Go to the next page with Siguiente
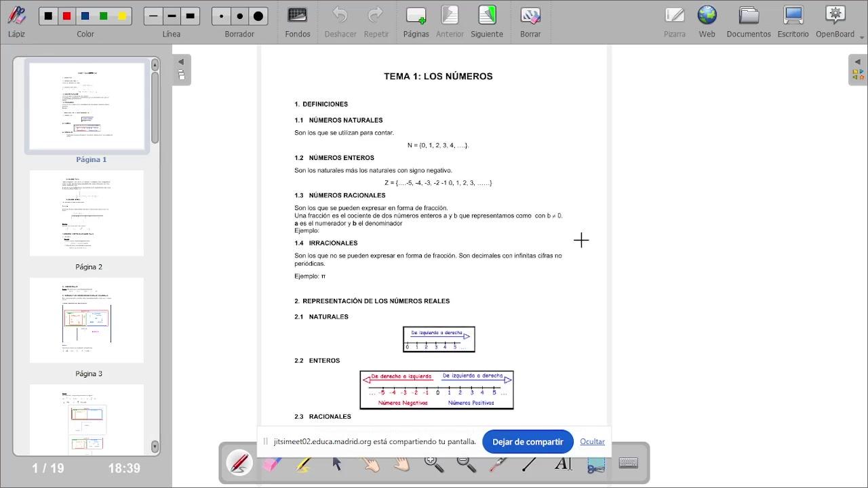 click(487, 22)
